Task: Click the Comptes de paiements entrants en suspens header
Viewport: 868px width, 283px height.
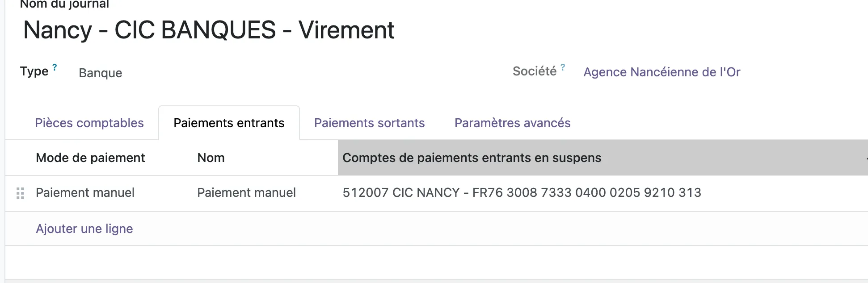Action: [x=472, y=158]
